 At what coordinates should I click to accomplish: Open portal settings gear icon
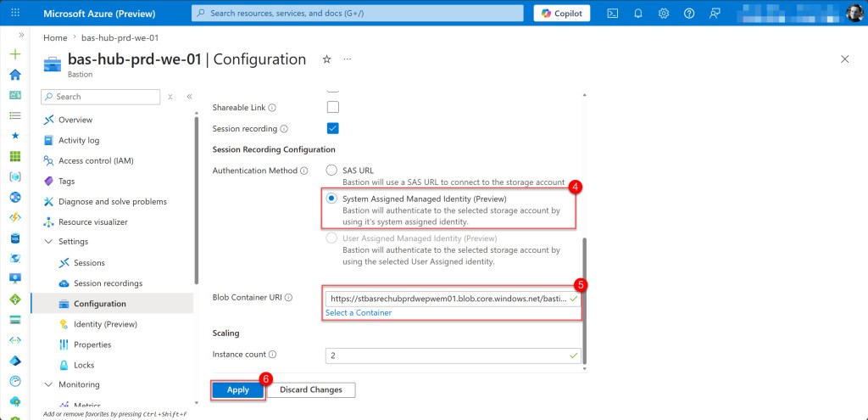664,14
